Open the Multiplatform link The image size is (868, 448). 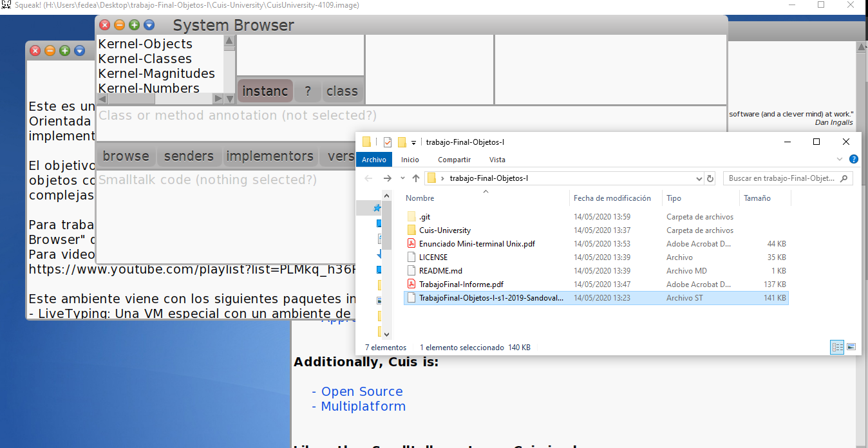[x=363, y=406]
